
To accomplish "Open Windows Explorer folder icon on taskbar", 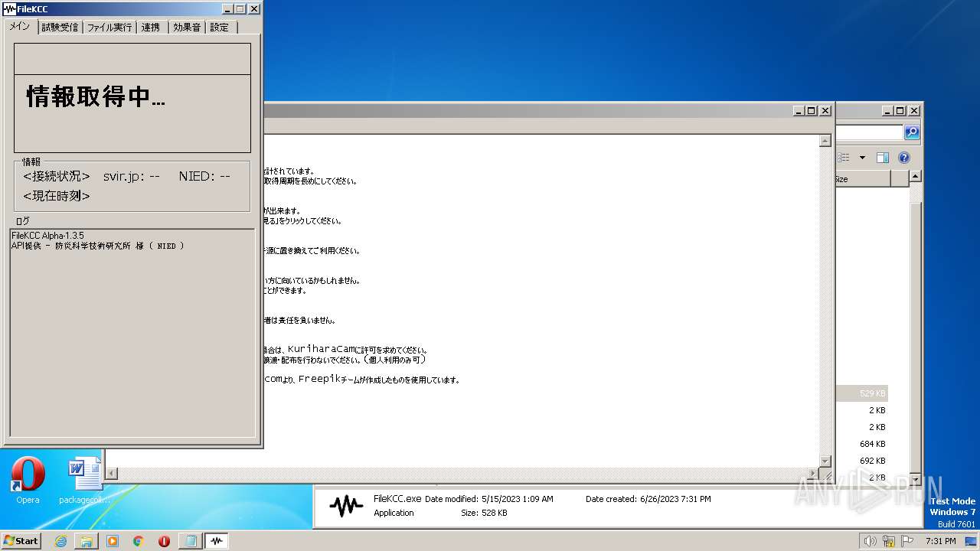I will coord(87,541).
